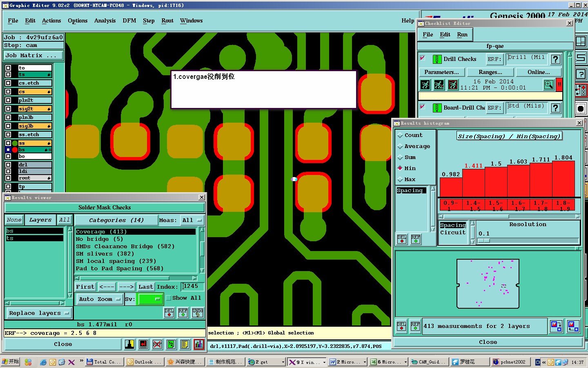
Task: Click yellow notes icon in Results viewer
Action: (x=185, y=344)
